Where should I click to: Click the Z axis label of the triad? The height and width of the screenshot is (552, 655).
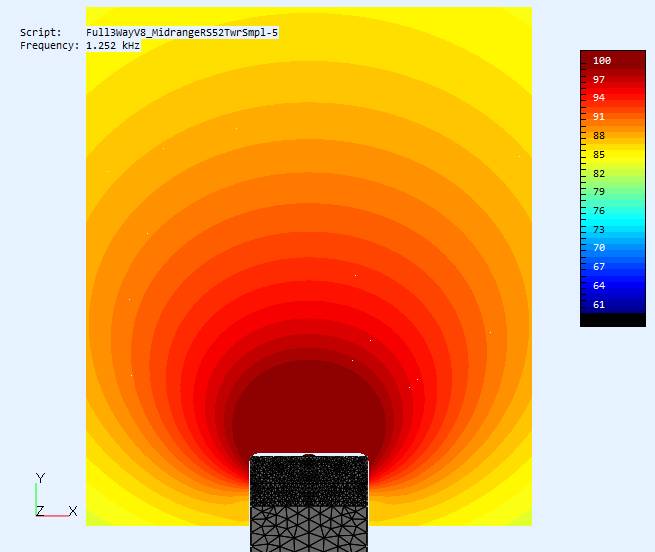40,511
